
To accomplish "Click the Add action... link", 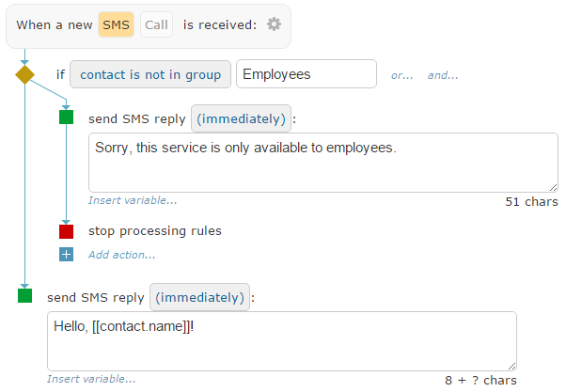I will pos(122,255).
